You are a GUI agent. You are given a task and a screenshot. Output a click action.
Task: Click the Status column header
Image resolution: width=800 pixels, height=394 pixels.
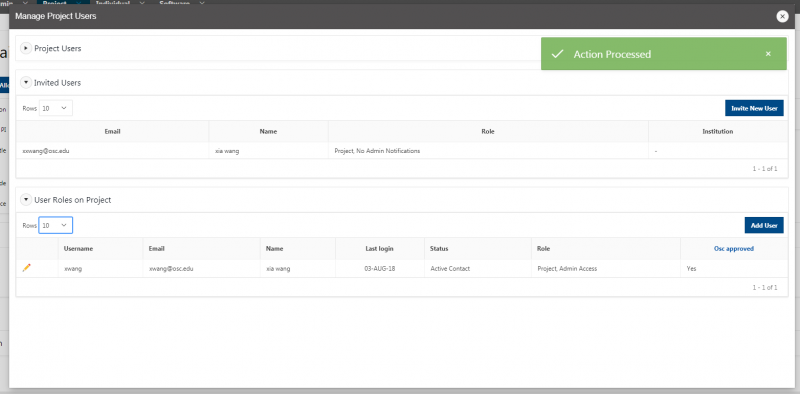click(x=439, y=249)
